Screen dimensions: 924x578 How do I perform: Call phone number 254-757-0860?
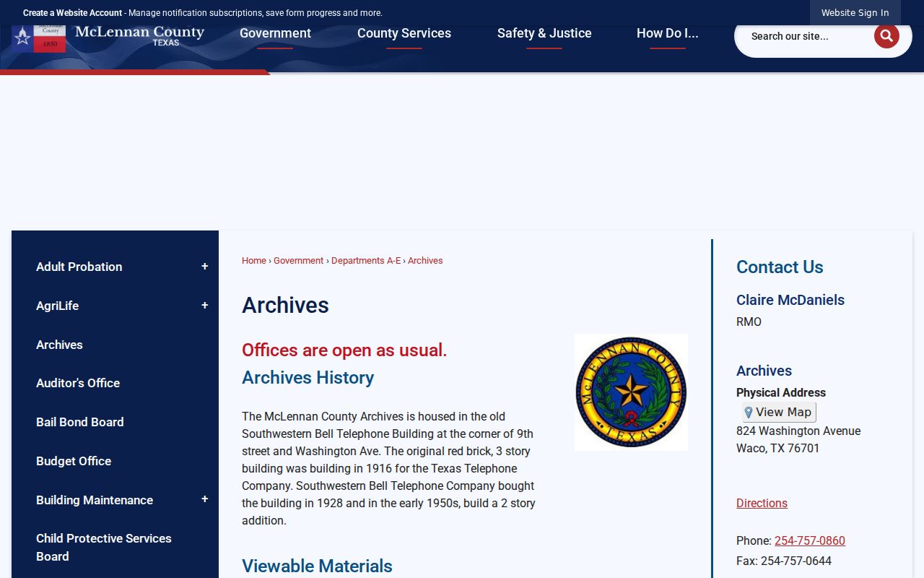(810, 540)
